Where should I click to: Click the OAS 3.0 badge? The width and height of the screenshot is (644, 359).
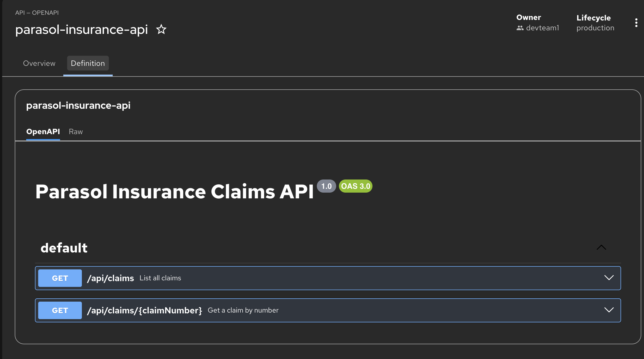click(x=356, y=186)
